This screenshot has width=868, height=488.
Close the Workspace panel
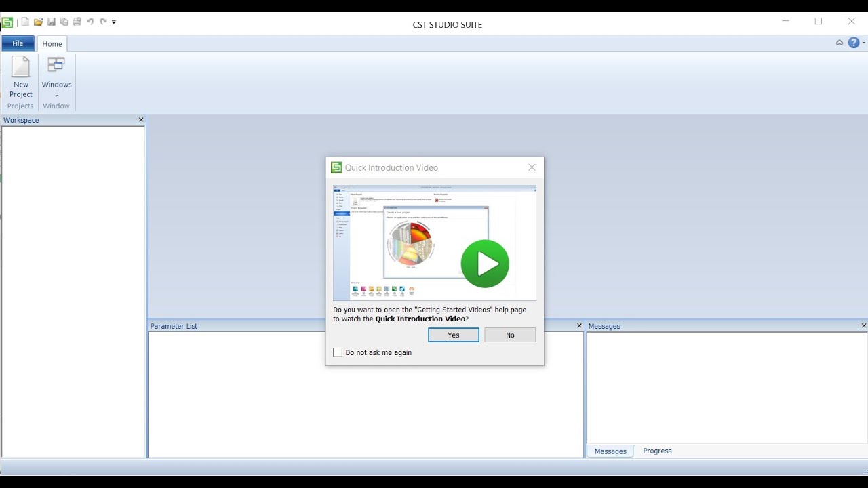[x=141, y=120]
